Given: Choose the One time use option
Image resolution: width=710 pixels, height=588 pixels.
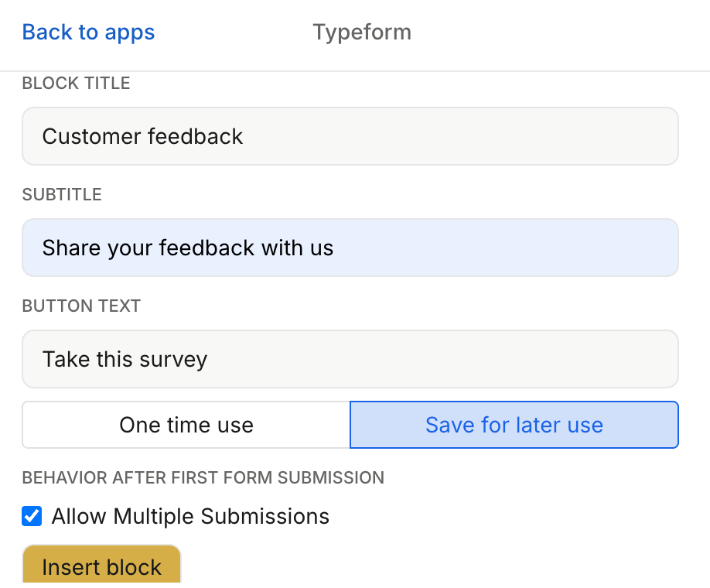Looking at the screenshot, I should 186,425.
